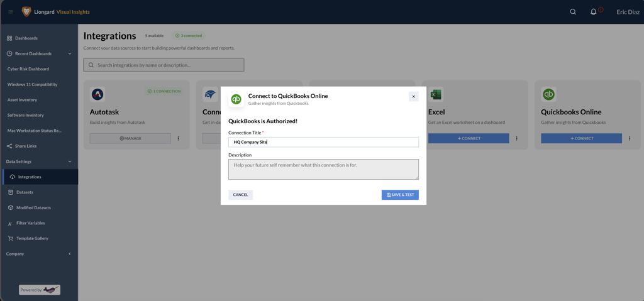Click QuickBooks logo in dialog header
This screenshot has width=644, height=301.
click(x=236, y=99)
